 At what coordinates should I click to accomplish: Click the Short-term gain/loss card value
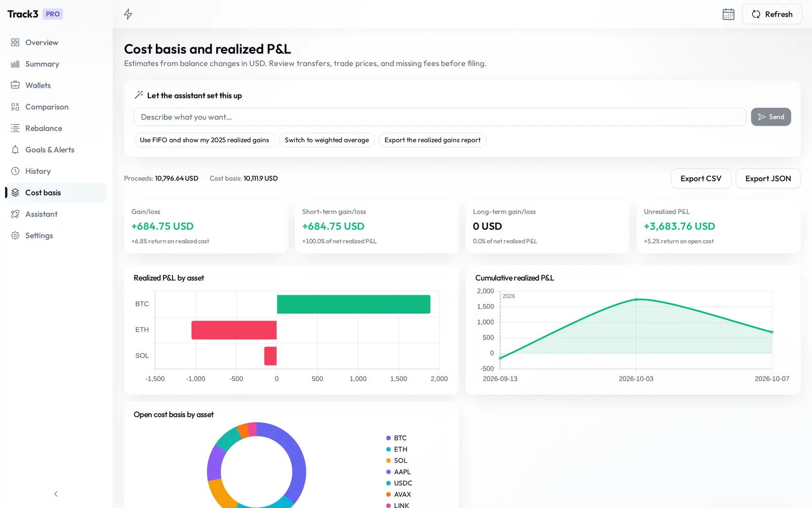point(333,226)
